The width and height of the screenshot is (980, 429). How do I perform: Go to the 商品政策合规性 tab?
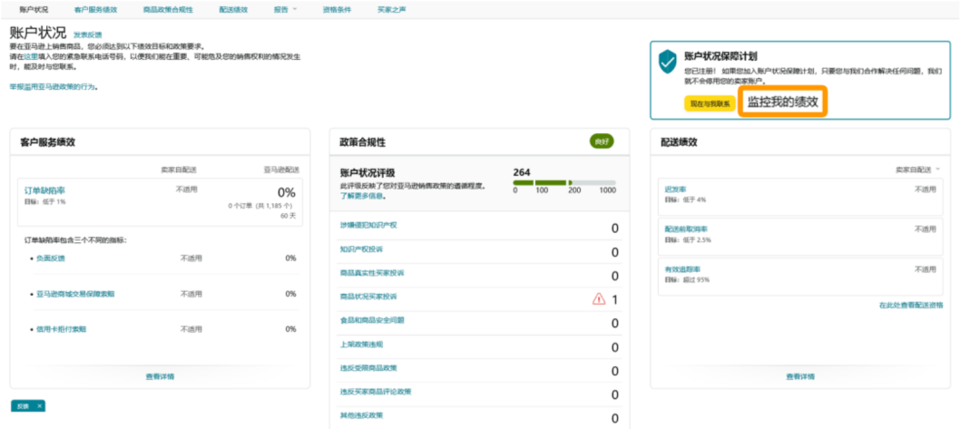[168, 10]
